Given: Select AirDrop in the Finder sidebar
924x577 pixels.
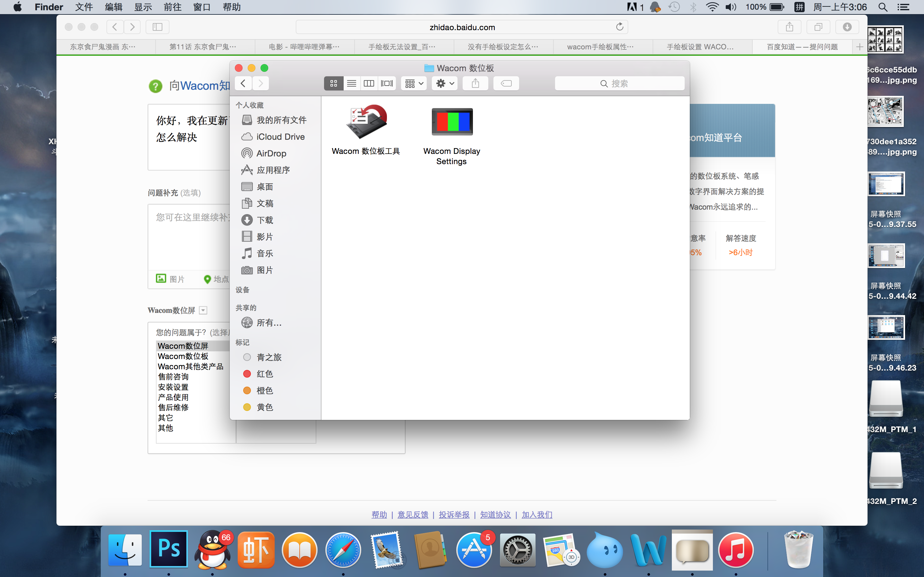Looking at the screenshot, I should (271, 154).
